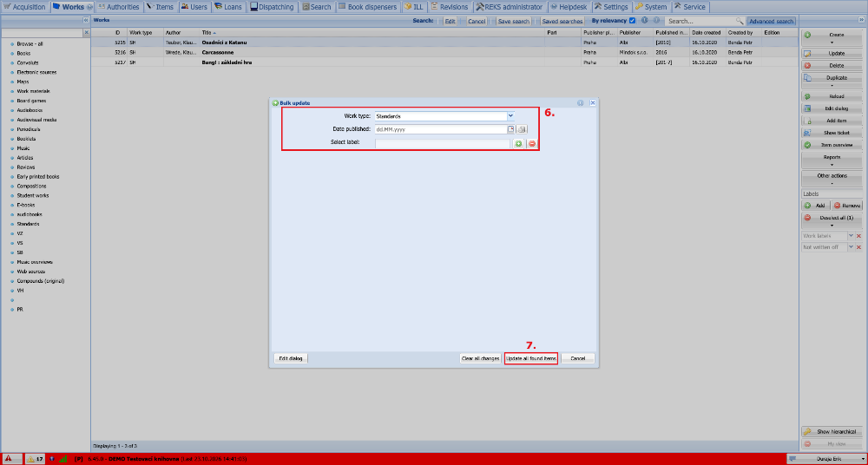Click the Show ticket button
This screenshot has width=868, height=465.
832,133
